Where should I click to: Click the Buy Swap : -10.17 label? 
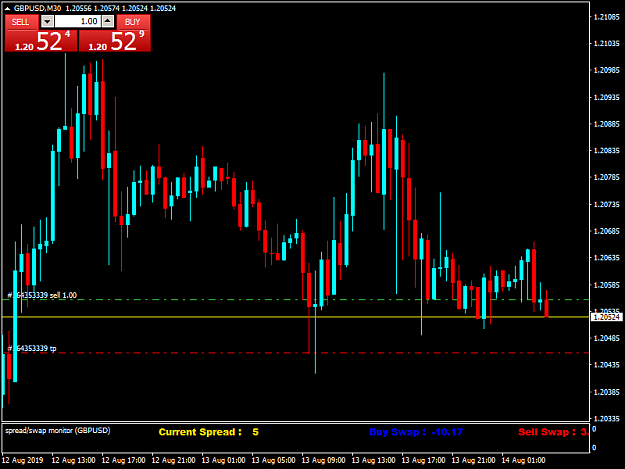416,432
